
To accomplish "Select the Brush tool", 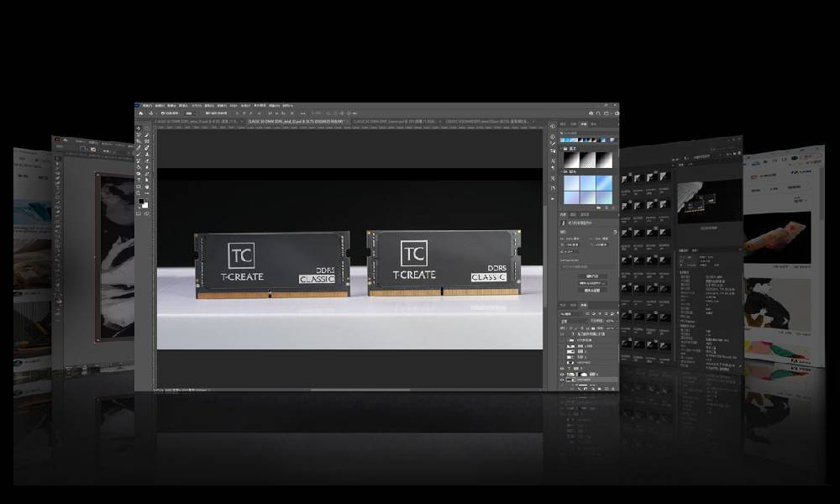I will [x=139, y=155].
